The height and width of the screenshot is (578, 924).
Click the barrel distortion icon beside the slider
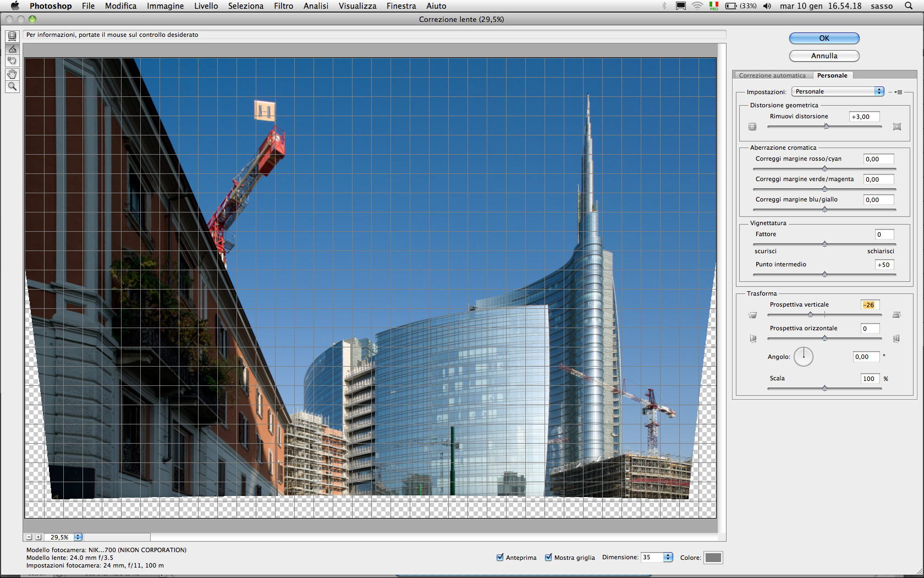[x=752, y=127]
